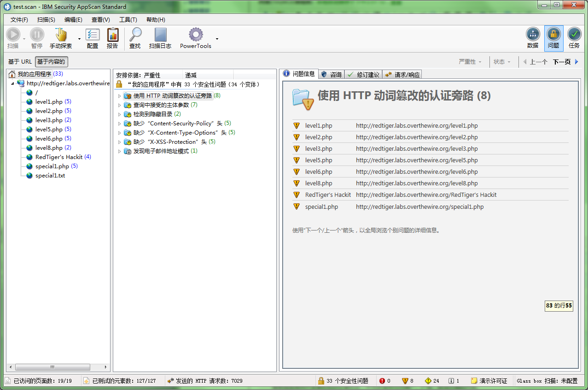Select the root / item in the tree
This screenshot has height=390, width=588.
[36, 92]
